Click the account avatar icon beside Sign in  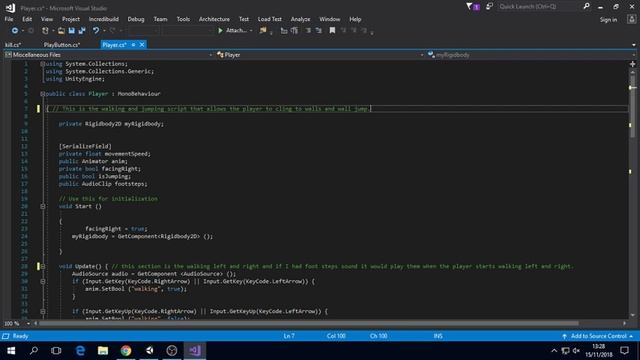[631, 19]
